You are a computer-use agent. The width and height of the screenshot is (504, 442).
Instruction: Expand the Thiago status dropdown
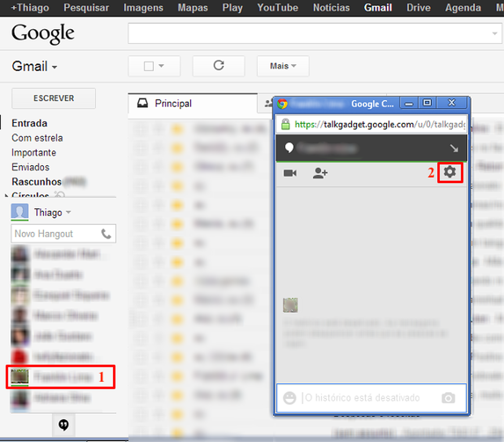(x=69, y=212)
